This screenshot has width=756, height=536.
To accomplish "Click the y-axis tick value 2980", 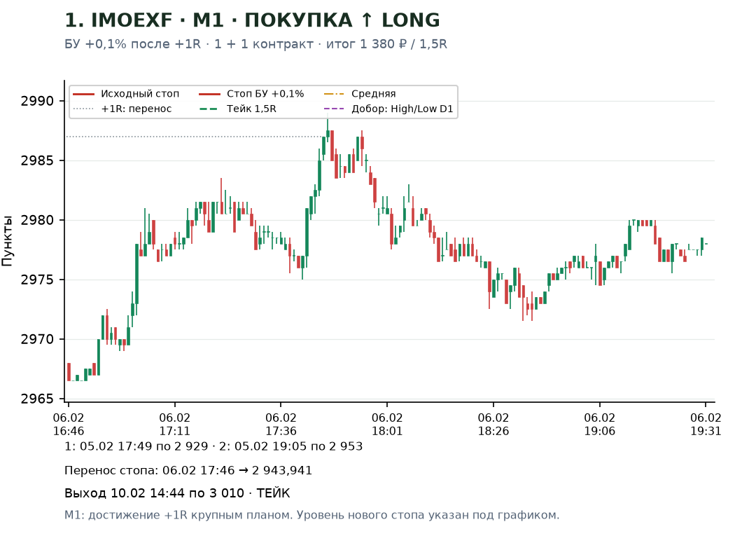I will point(36,221).
